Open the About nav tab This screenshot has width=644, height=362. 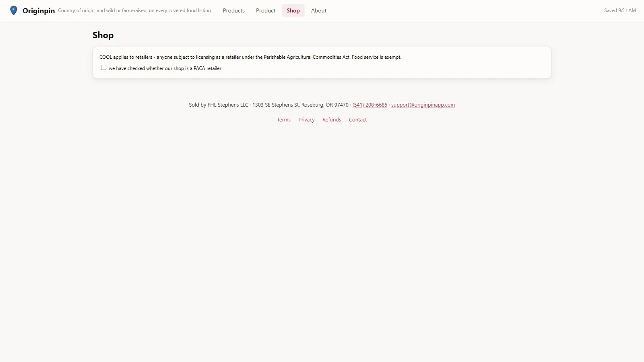coord(319,10)
